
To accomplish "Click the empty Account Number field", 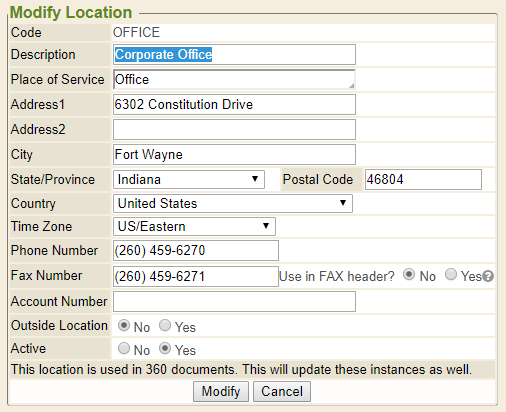I will pyautogui.click(x=234, y=301).
